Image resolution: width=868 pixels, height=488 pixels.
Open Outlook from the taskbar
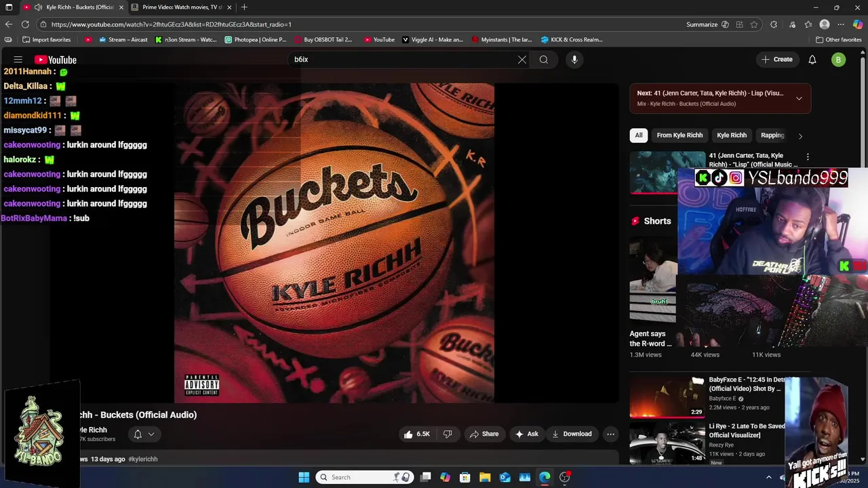(505, 477)
